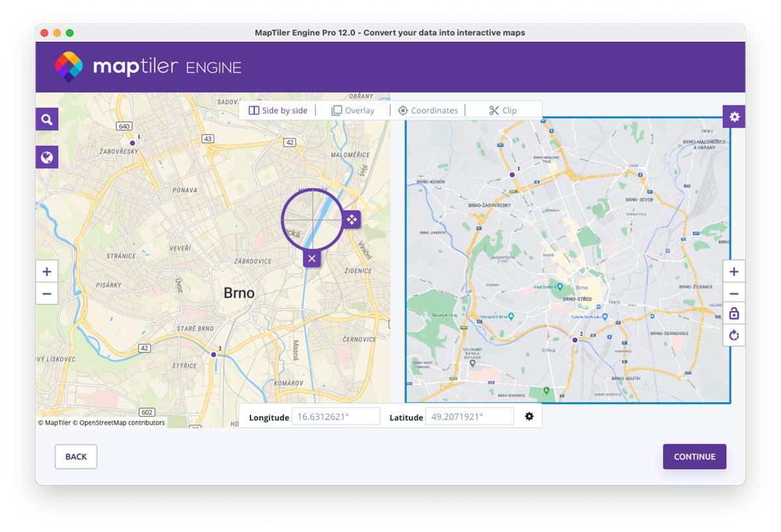Image resolution: width=781 pixels, height=532 pixels.
Task: Switch to Coordinates mode
Action: point(428,110)
